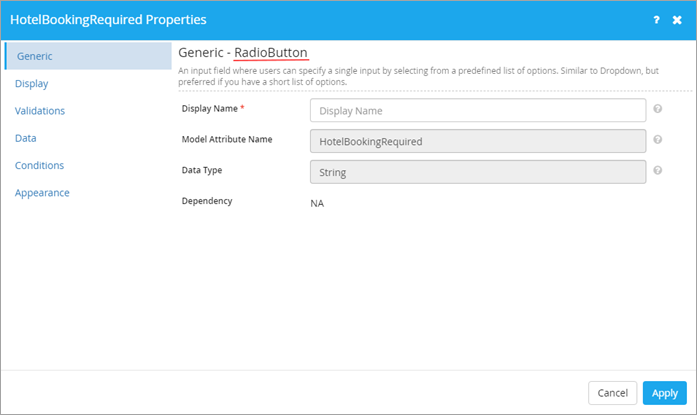Viewport: 697px width, 415px height.
Task: Apply the property changes
Action: click(x=665, y=393)
